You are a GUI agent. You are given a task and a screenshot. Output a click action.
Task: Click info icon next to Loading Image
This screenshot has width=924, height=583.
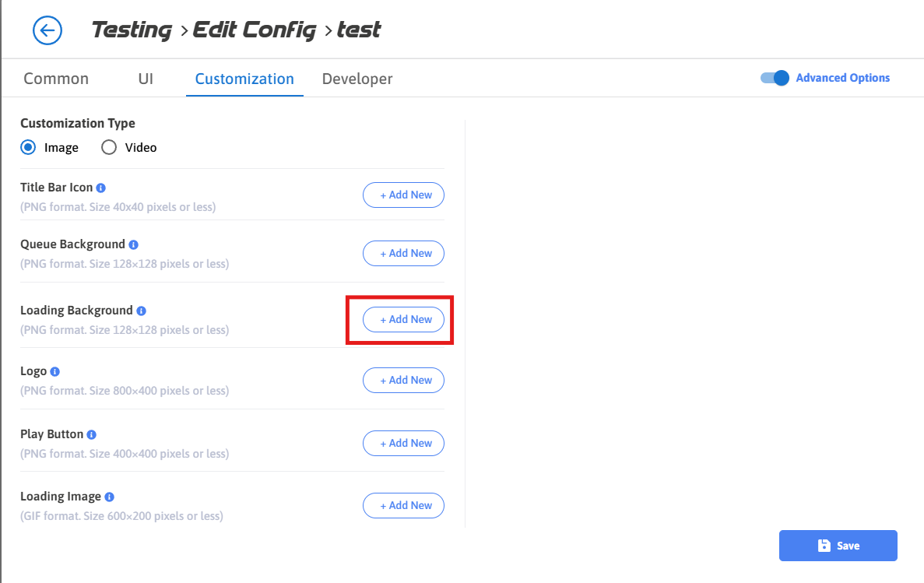coord(109,497)
